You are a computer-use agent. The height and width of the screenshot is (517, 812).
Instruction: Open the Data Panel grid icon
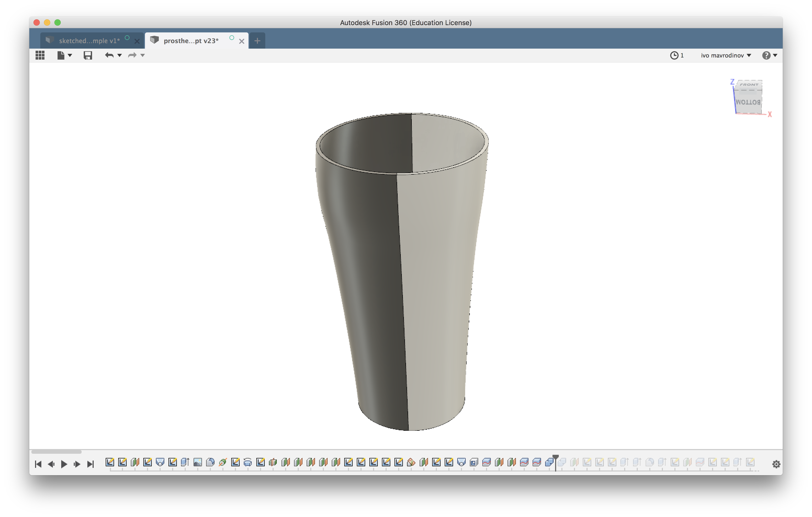point(40,55)
